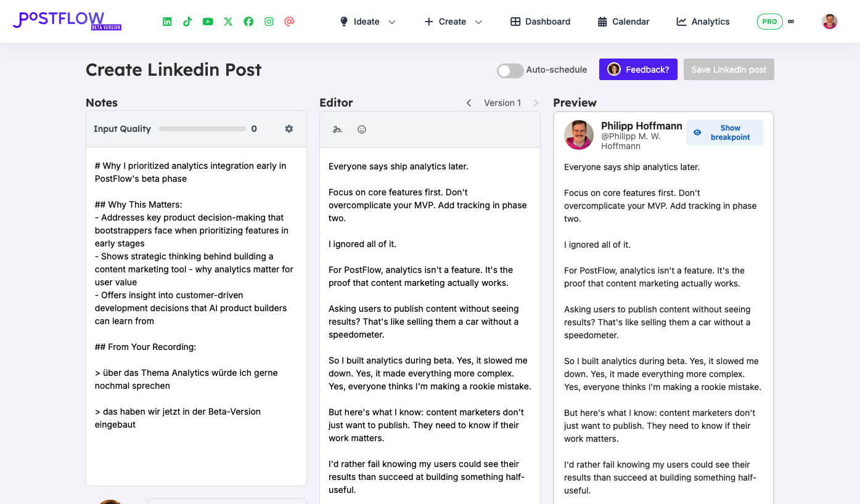This screenshot has height=504, width=860.
Task: Switch to the Dashboard view
Action: [x=539, y=22]
